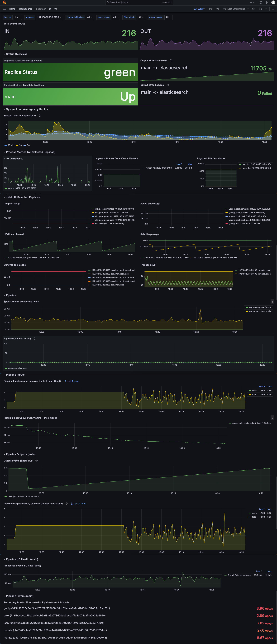Open the refresh interval dropdown arrow
The height and width of the screenshot is (644, 277).
coord(266,9)
